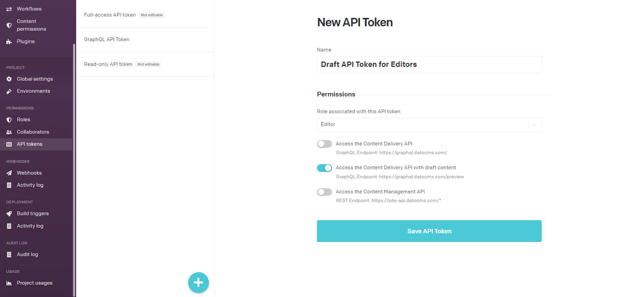This screenshot has height=297, width=644.
Task: Disable the Content Delivery API with draft content toggle
Action: [324, 168]
